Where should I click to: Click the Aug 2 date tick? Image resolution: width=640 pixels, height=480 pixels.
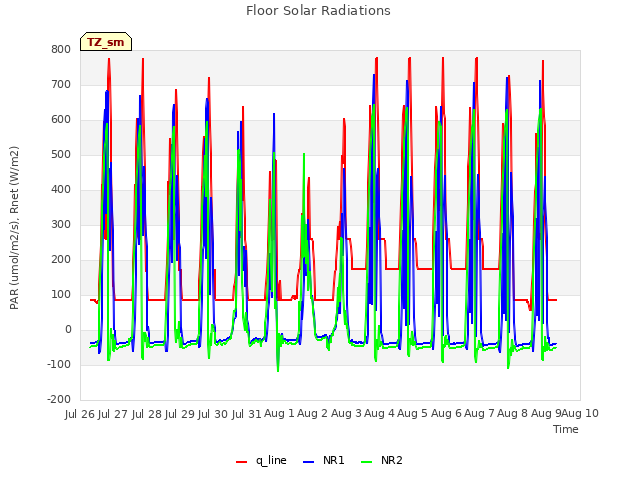point(313,414)
